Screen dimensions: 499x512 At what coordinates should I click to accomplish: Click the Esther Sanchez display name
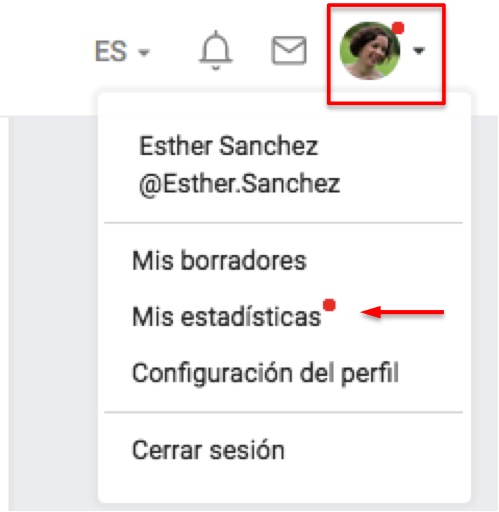229,146
